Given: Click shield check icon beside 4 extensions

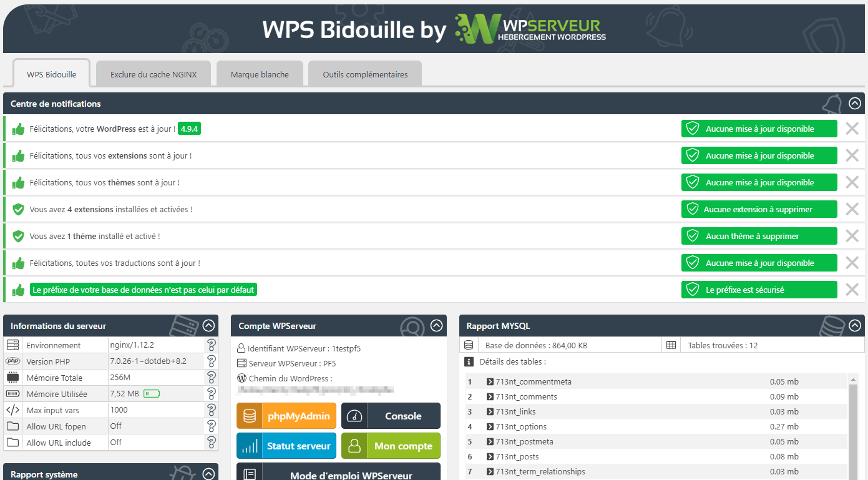Looking at the screenshot, I should (x=19, y=209).
